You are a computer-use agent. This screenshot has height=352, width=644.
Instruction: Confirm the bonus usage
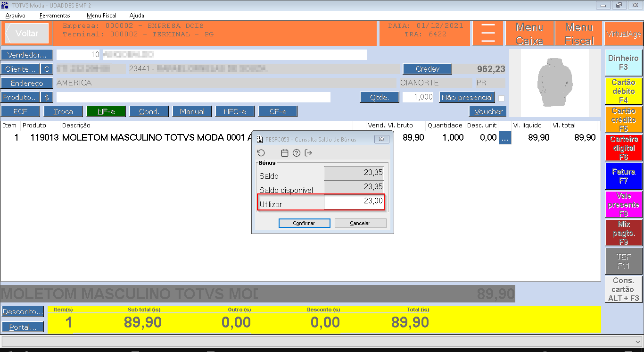(x=304, y=223)
